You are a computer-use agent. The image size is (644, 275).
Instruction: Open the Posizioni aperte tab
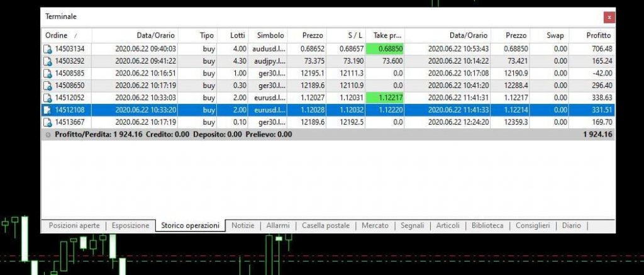74,226
